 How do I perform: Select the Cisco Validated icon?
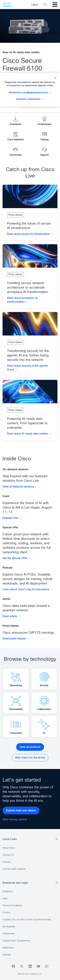15,134
